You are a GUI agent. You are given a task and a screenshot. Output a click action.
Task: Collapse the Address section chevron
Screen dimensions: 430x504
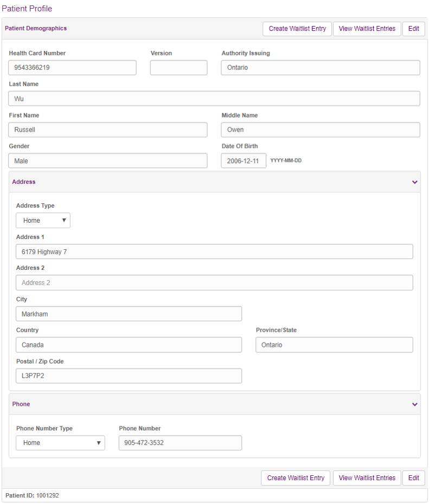click(x=415, y=182)
